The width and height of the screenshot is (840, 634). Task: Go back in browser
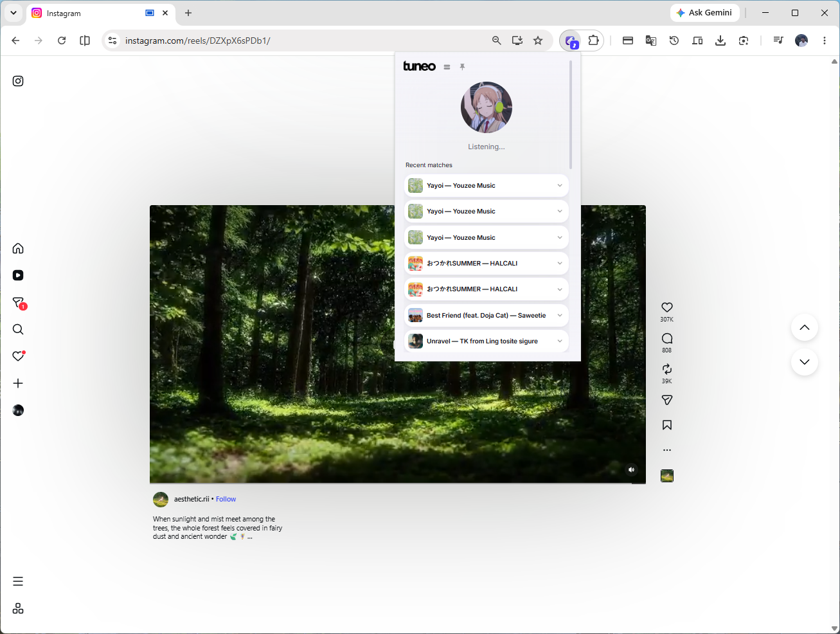(15, 41)
